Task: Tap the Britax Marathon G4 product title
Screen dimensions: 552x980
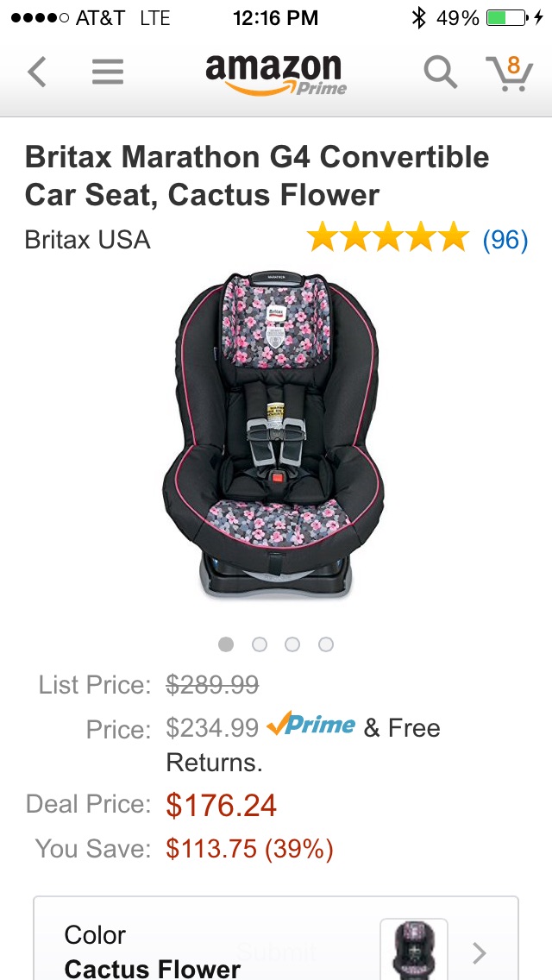Action: click(x=257, y=176)
